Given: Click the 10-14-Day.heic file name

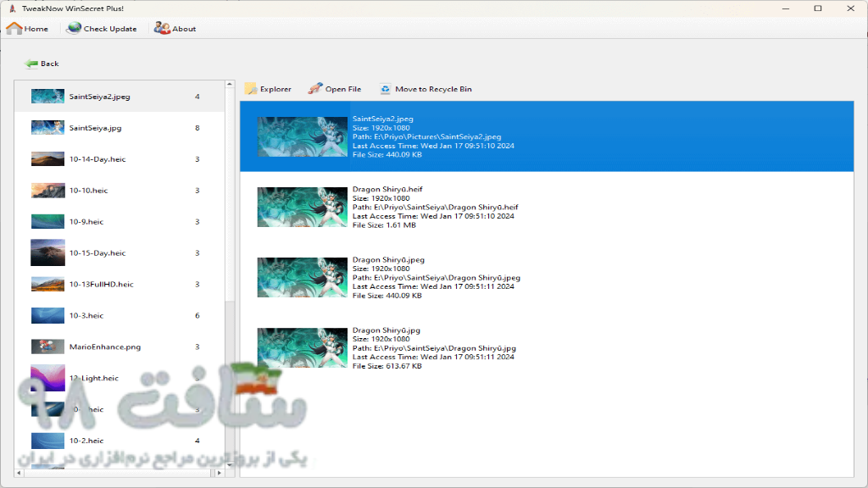Looking at the screenshot, I should coord(97,159).
